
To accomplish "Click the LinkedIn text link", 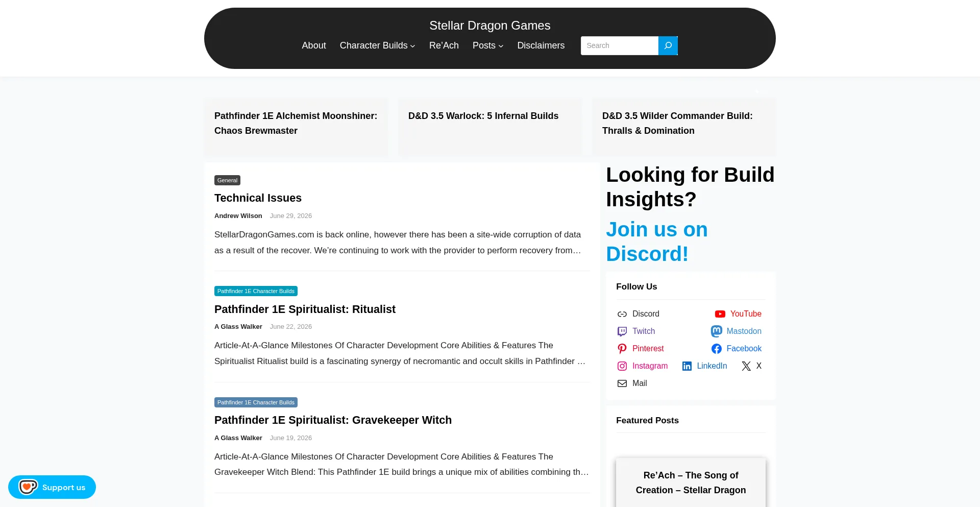I will pos(712,366).
